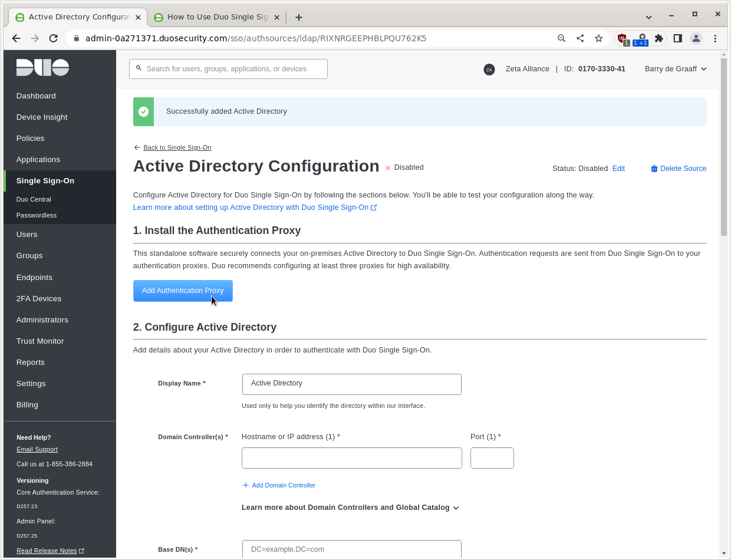Viewport: 731px width, 560px height.
Task: Click the account ID 0170-3330-41
Action: click(601, 69)
